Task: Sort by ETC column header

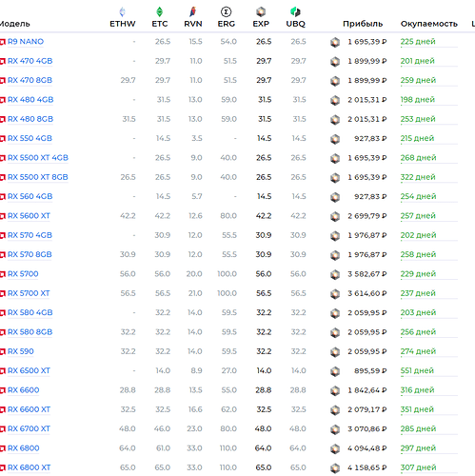Action: [160, 24]
